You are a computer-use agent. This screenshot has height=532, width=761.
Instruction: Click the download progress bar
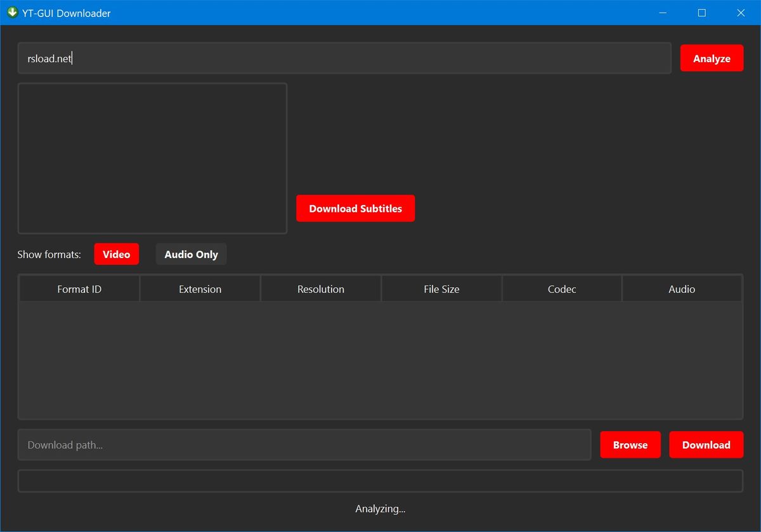[380, 481]
